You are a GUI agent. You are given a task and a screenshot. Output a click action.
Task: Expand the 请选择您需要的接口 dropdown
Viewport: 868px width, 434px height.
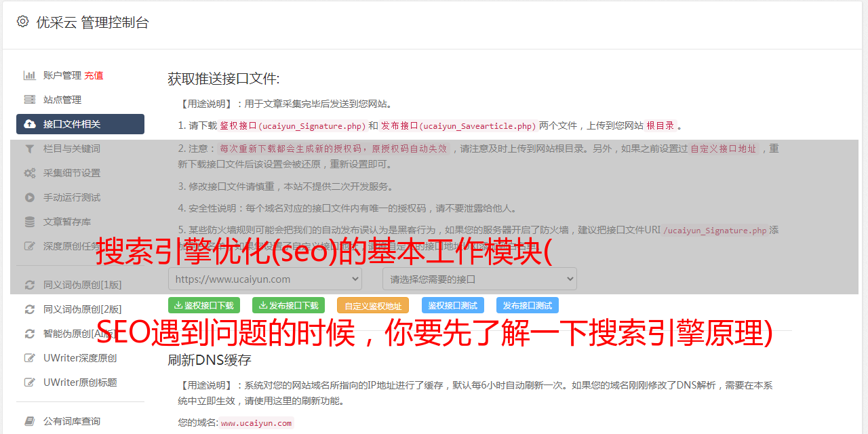(x=479, y=279)
